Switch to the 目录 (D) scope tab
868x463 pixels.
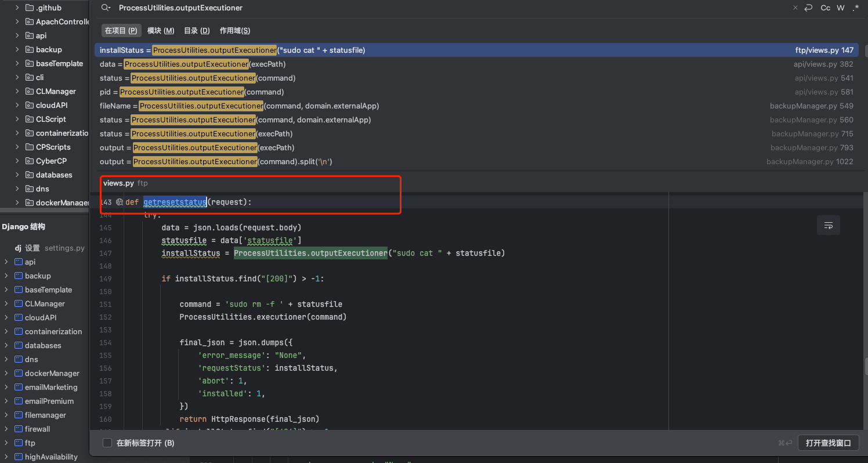[x=196, y=30]
